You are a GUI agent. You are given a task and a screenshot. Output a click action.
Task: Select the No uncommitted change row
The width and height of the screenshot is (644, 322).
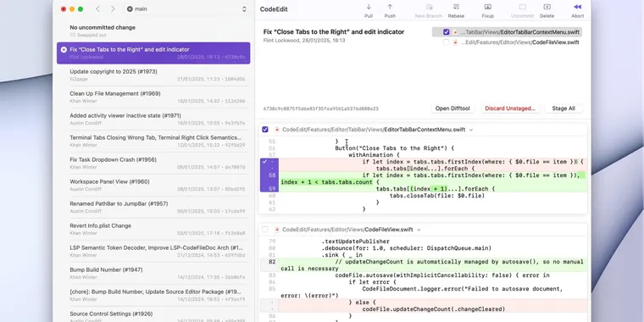[153, 31]
